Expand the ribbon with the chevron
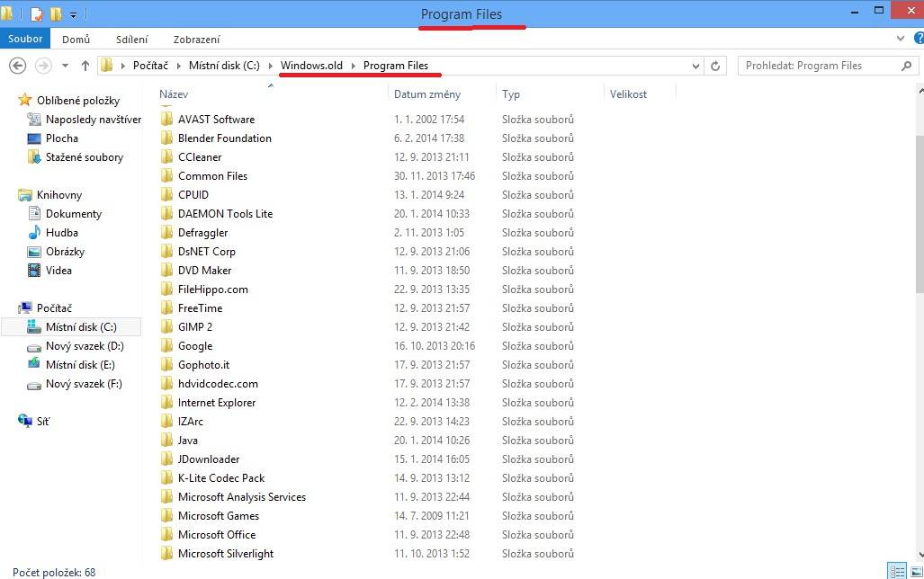 [901, 39]
